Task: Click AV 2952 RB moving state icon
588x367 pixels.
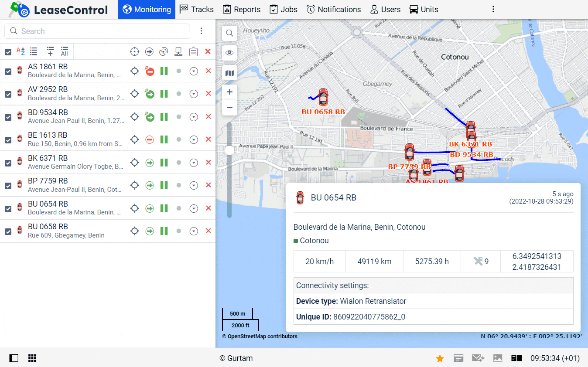Action: pyautogui.click(x=150, y=94)
